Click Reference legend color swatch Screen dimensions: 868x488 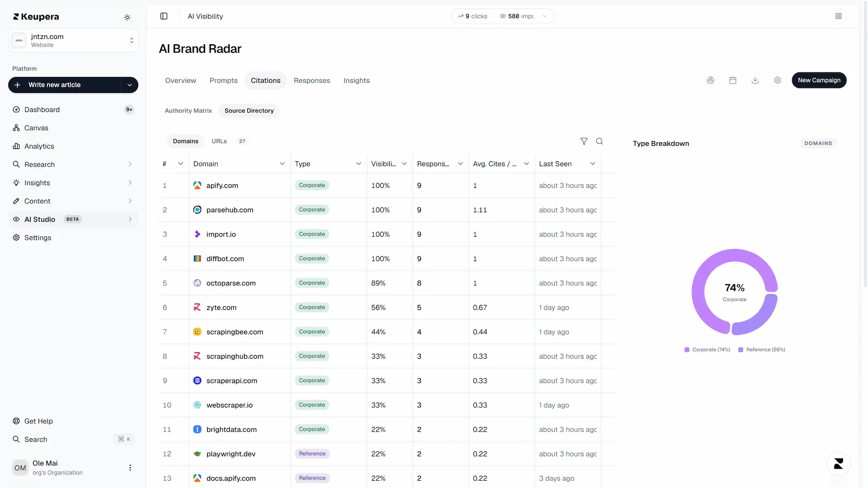point(741,350)
